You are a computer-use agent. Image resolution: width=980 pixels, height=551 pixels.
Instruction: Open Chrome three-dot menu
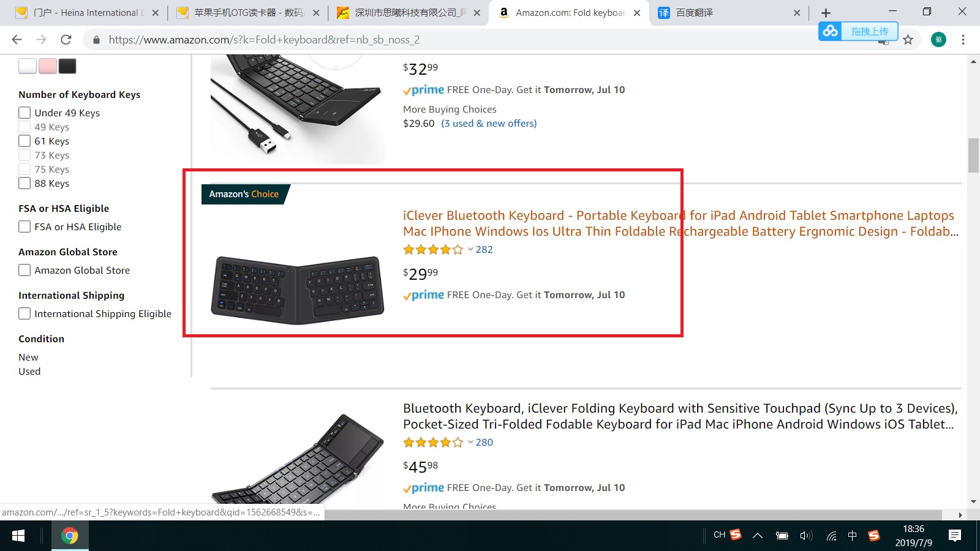pos(963,40)
